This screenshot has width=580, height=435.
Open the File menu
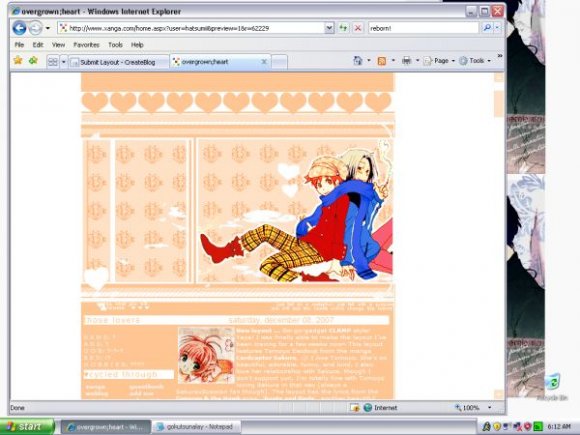tap(19, 45)
